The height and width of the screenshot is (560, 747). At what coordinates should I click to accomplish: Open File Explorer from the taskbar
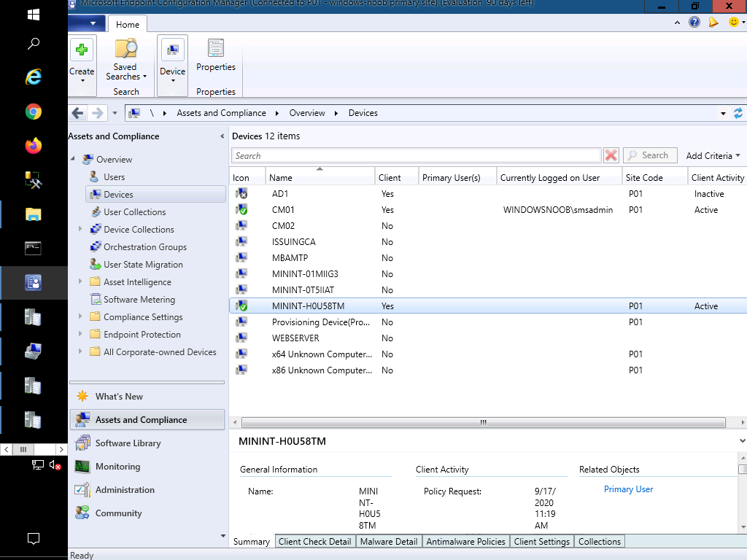[34, 214]
